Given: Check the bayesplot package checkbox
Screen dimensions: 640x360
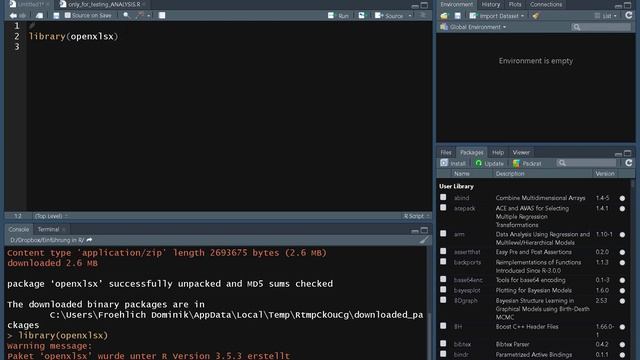Looking at the screenshot, I should (x=443, y=290).
